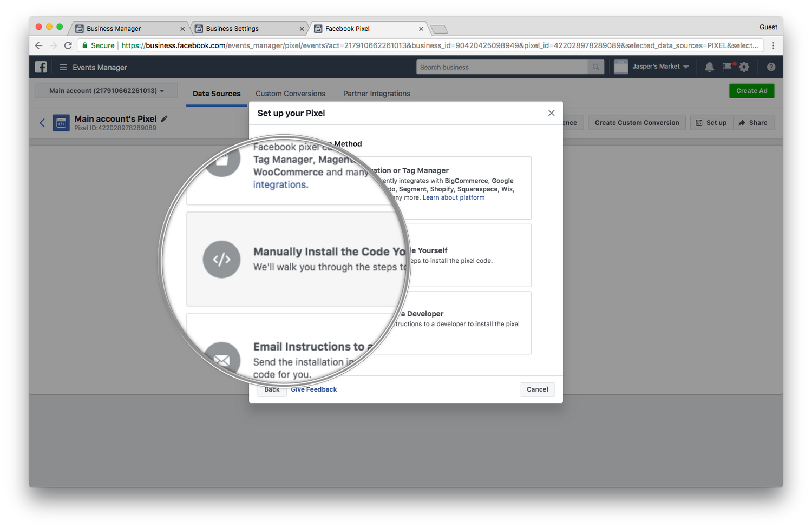This screenshot has width=812, height=529.
Task: Open the Jasper's Market account dropdown
Action: 652,67
